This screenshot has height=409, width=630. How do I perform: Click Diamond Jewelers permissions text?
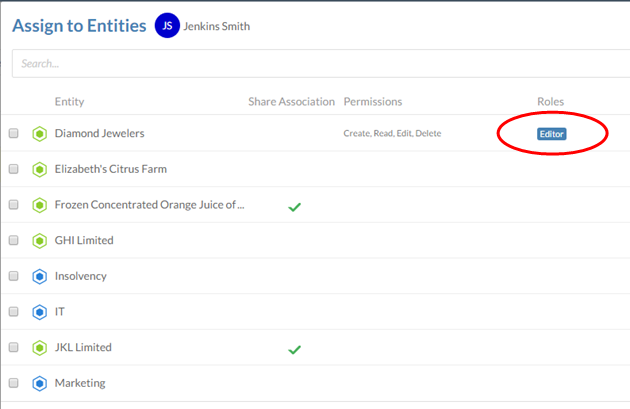pos(392,134)
